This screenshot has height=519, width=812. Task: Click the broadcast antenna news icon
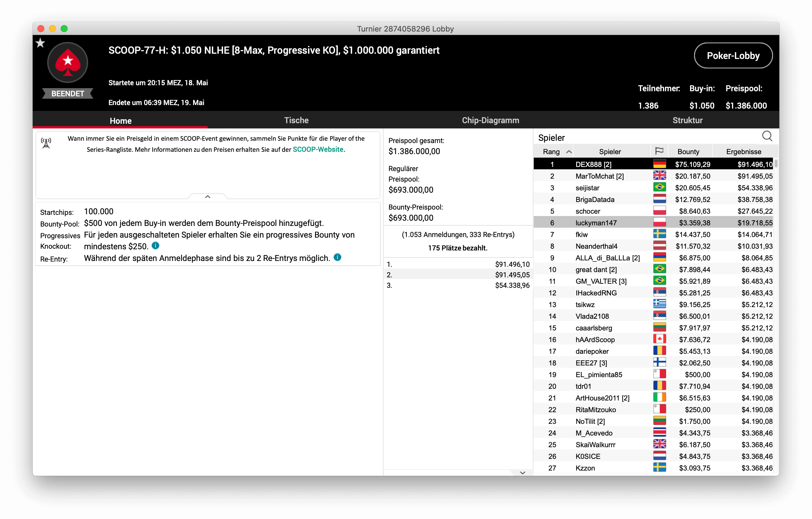click(x=46, y=143)
